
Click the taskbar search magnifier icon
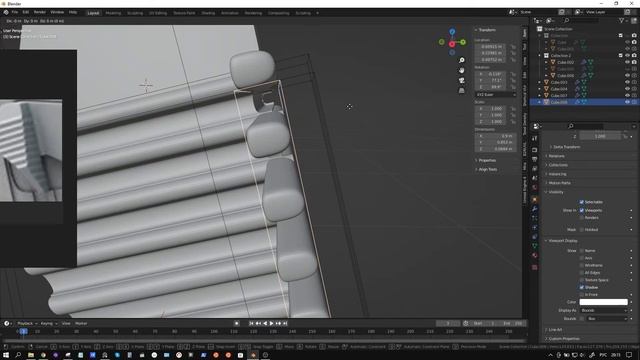click(18, 355)
